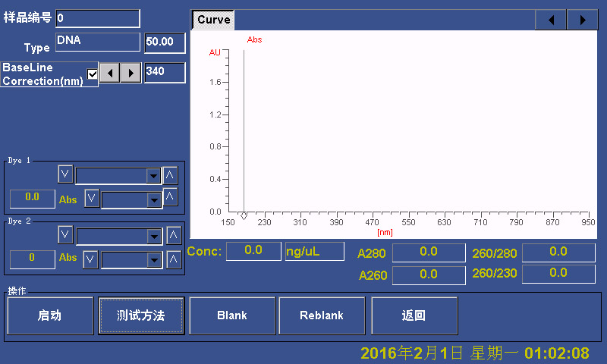Open the Dye 1 Abs dropdown list
This screenshot has width=607, height=364.
click(154, 199)
